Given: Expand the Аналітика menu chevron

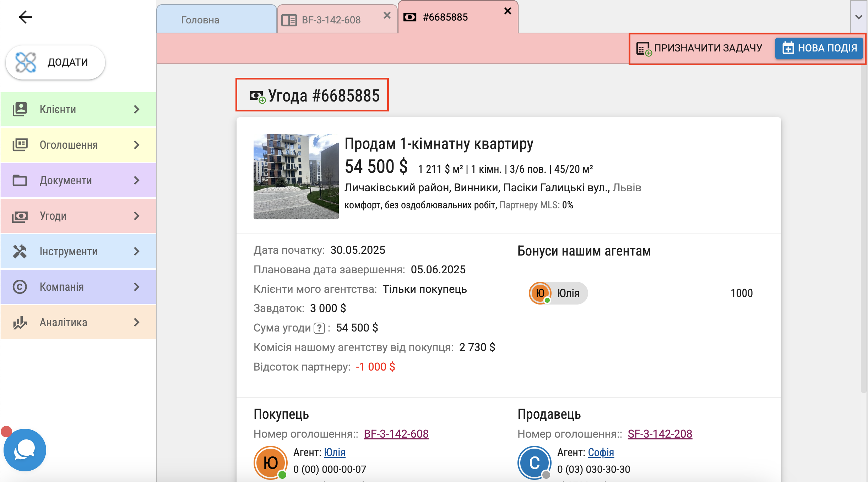Looking at the screenshot, I should click(x=137, y=322).
